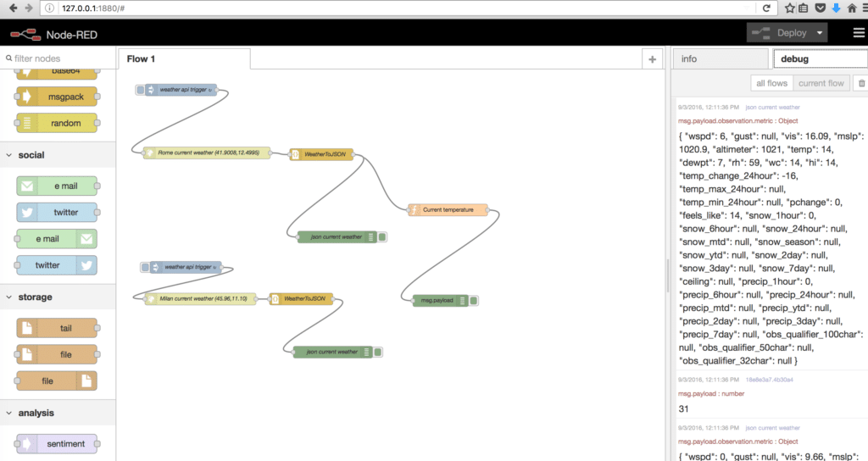Switch to the info sidebar tab
The image size is (868, 461).
click(x=721, y=58)
